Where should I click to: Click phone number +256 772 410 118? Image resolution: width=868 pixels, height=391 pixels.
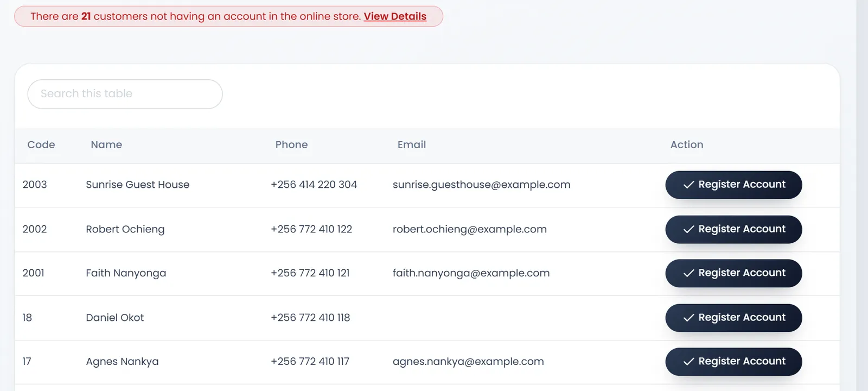[310, 318]
